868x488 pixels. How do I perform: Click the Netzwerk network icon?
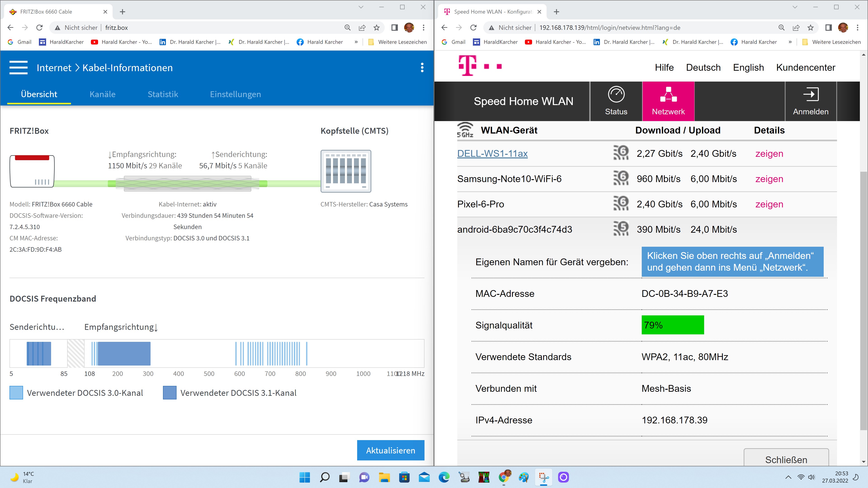(668, 95)
